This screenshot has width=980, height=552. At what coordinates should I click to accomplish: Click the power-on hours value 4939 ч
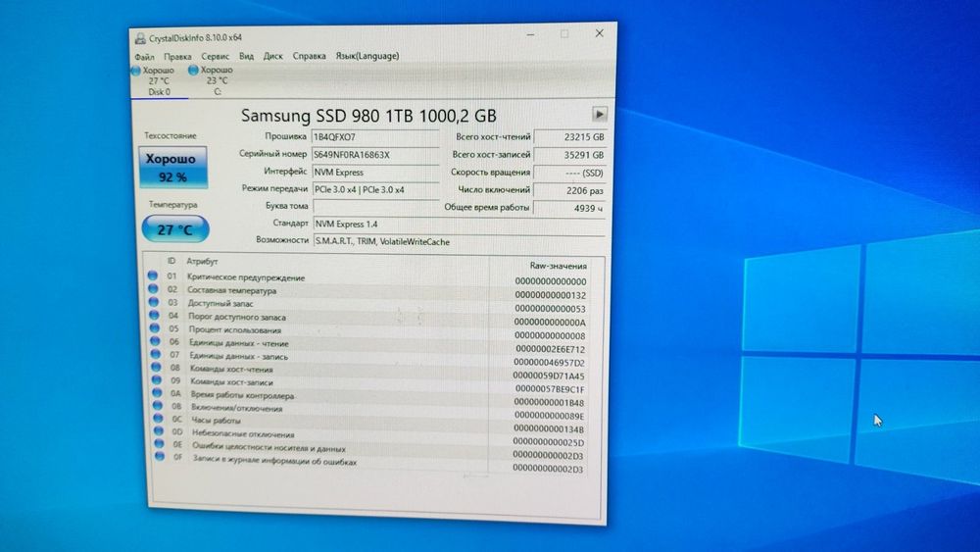tap(570, 208)
